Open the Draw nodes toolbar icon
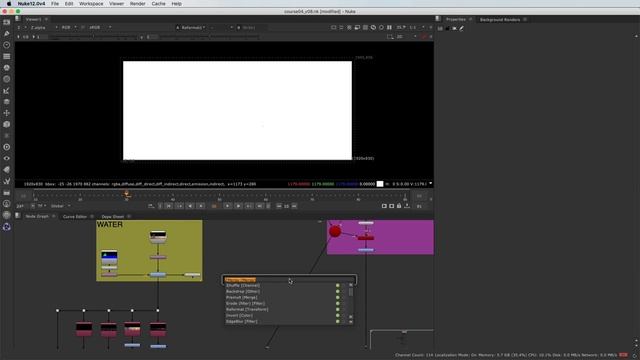Image resolution: width=640 pixels, height=360 pixels. (x=7, y=33)
